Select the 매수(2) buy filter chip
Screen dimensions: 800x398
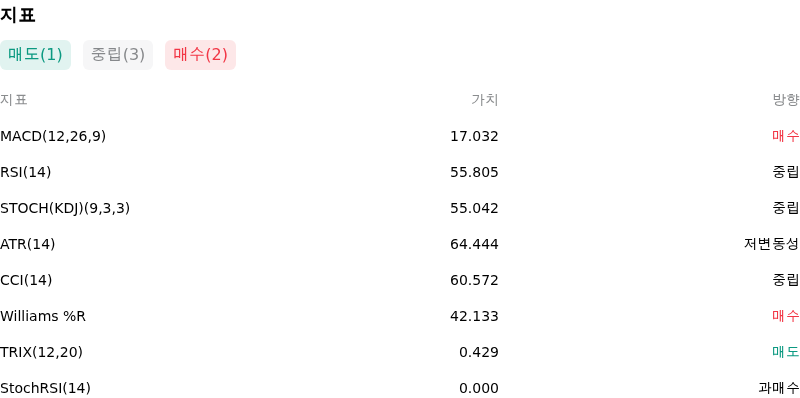201,55
